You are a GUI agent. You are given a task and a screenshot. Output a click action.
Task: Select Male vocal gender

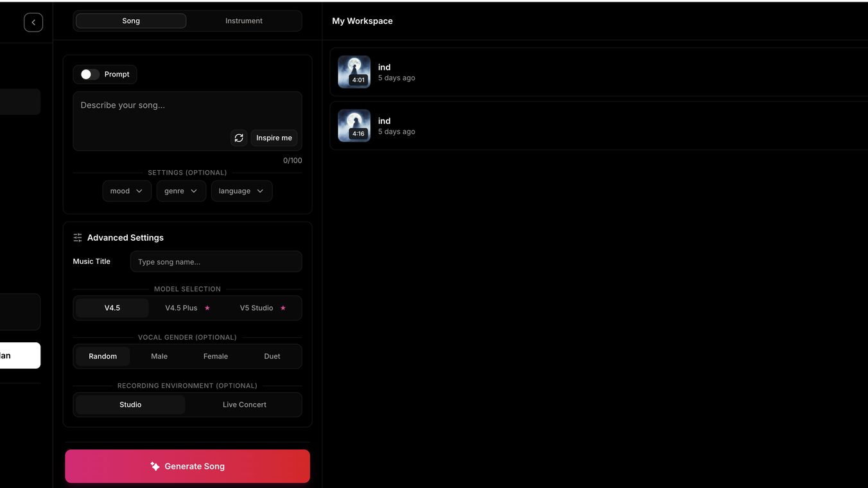point(159,356)
